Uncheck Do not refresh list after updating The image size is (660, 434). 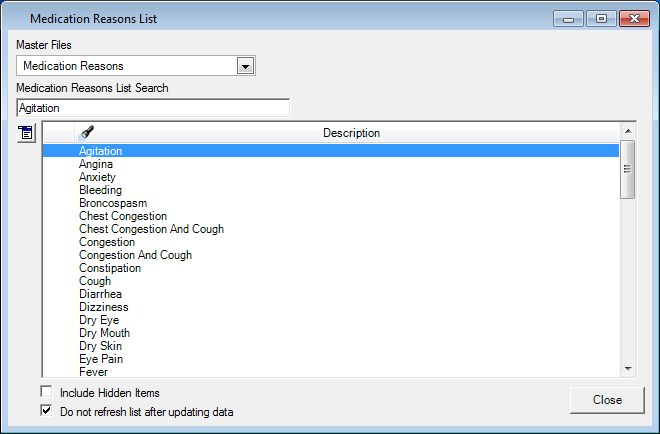click(46, 411)
